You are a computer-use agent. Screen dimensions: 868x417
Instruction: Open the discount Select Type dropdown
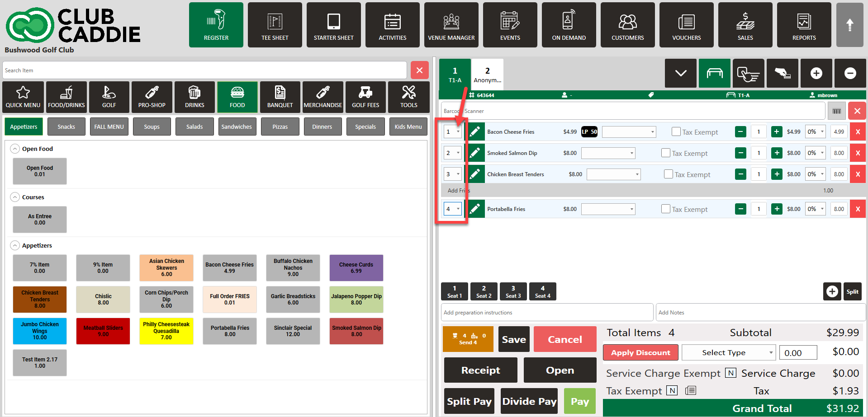tap(728, 352)
